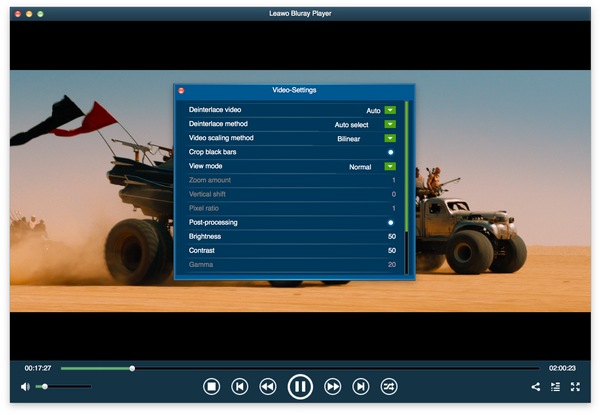Open the Deinterlace video dropdown
The width and height of the screenshot is (600, 415).
pyautogui.click(x=390, y=110)
